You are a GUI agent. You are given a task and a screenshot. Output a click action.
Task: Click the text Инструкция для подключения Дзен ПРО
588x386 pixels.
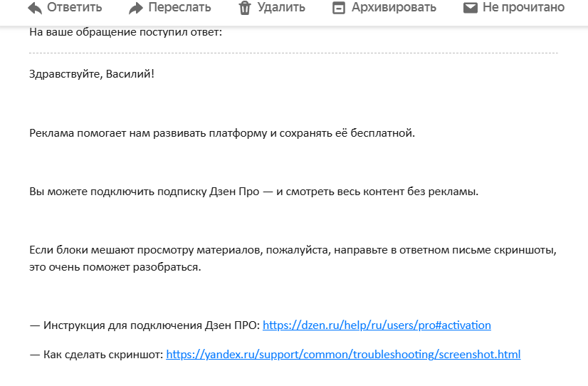coord(152,325)
